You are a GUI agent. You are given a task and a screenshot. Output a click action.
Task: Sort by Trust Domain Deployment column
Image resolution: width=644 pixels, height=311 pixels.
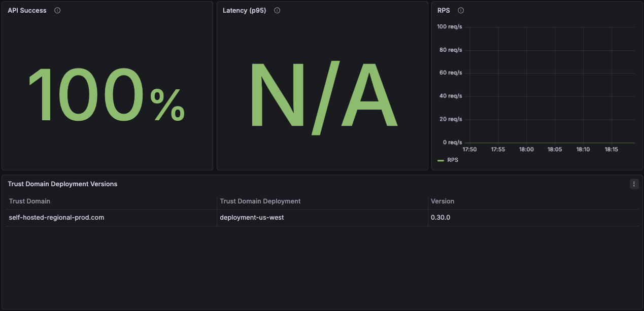[260, 201]
